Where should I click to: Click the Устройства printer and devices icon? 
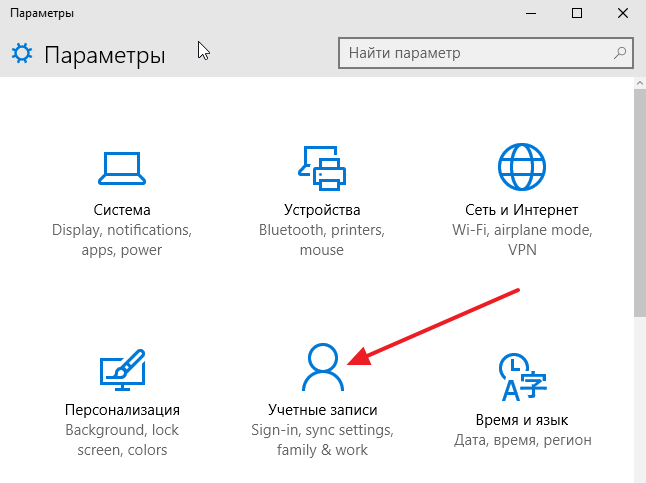[x=322, y=168]
